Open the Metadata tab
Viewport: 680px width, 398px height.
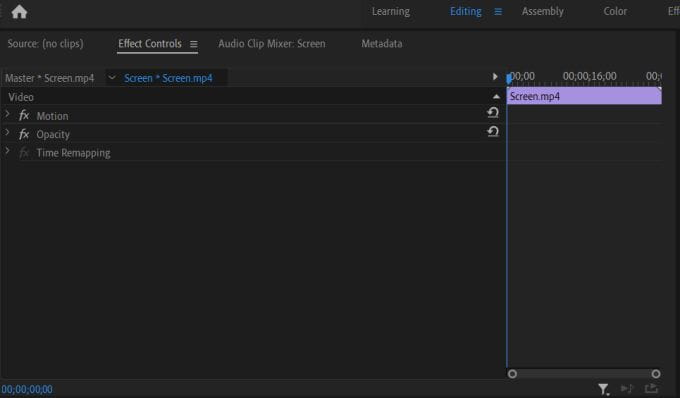tap(382, 43)
